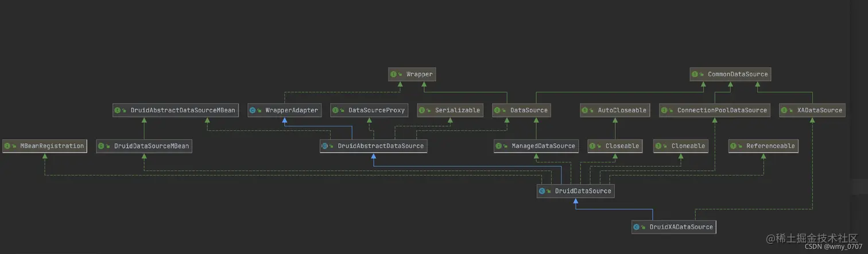Select the DruidDataSourceMBean label
The height and width of the screenshot is (254, 868).
tap(152, 146)
